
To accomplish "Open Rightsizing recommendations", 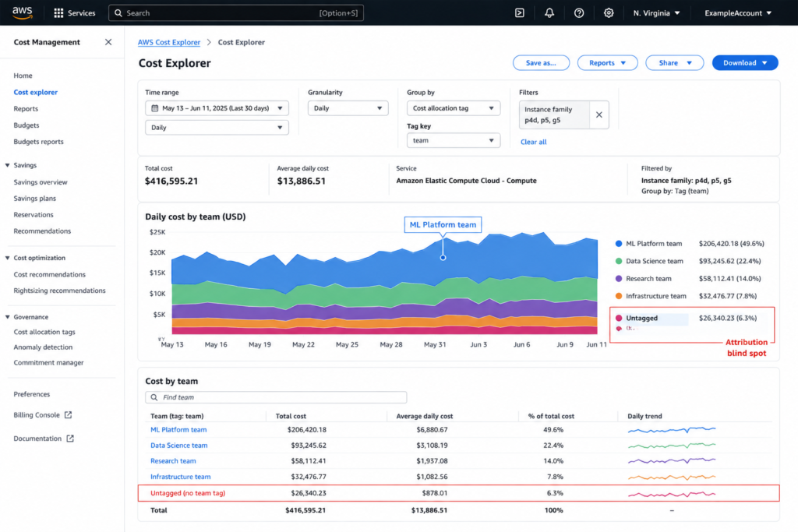I will click(x=59, y=291).
